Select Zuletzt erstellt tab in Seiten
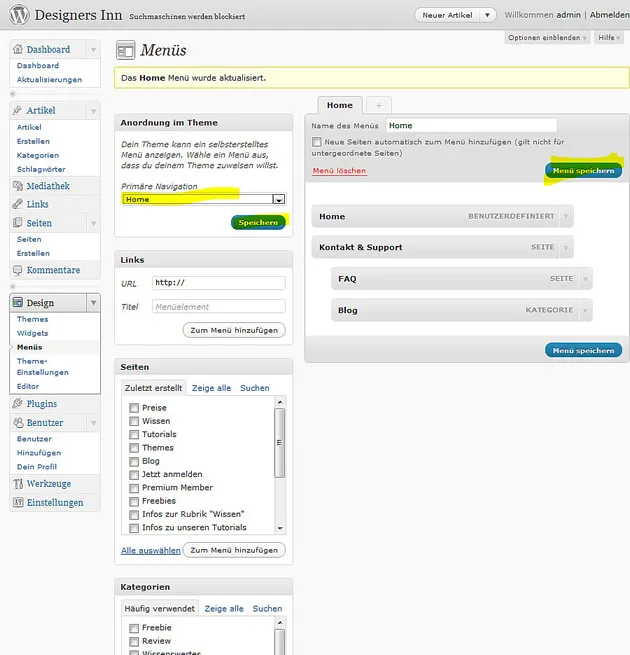 click(153, 388)
